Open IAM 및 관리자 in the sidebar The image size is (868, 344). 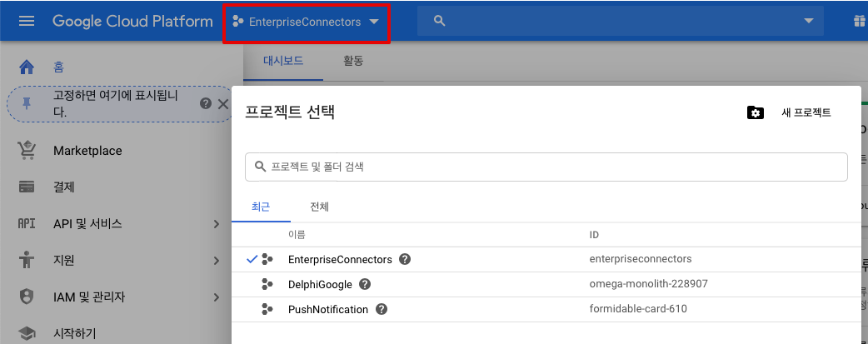click(x=89, y=297)
